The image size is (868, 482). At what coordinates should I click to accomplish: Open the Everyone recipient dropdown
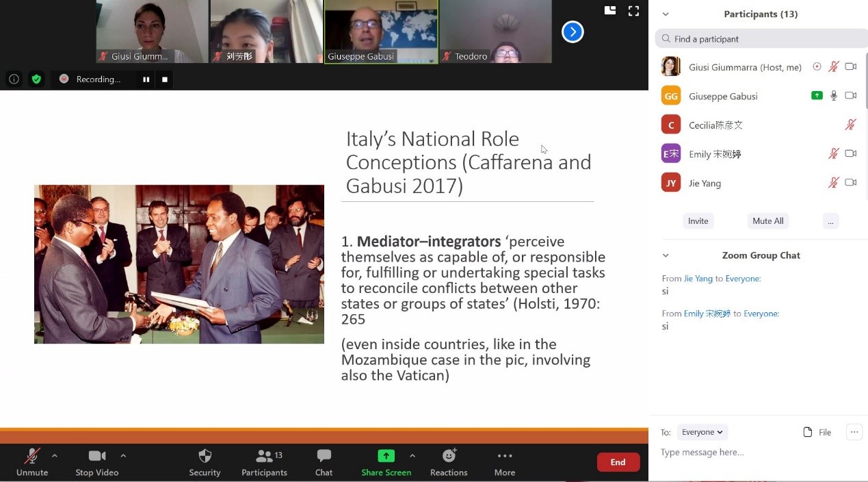coord(702,432)
